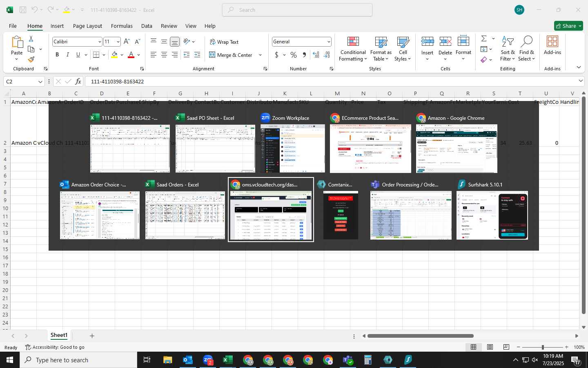588x368 pixels.
Task: Open the Sort & Filter dropdown
Action: [x=508, y=49]
